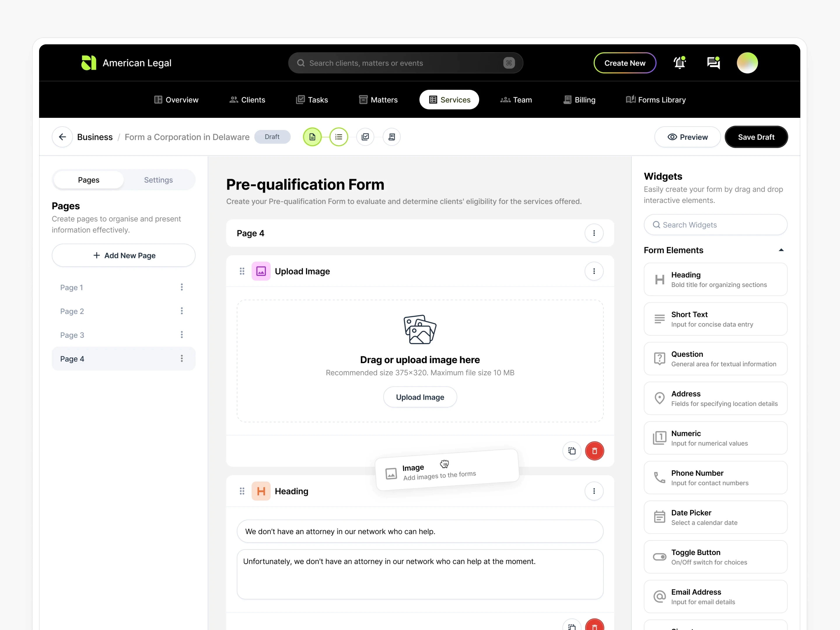Select the numbered list step icon
The height and width of the screenshot is (630, 840).
[x=338, y=137]
